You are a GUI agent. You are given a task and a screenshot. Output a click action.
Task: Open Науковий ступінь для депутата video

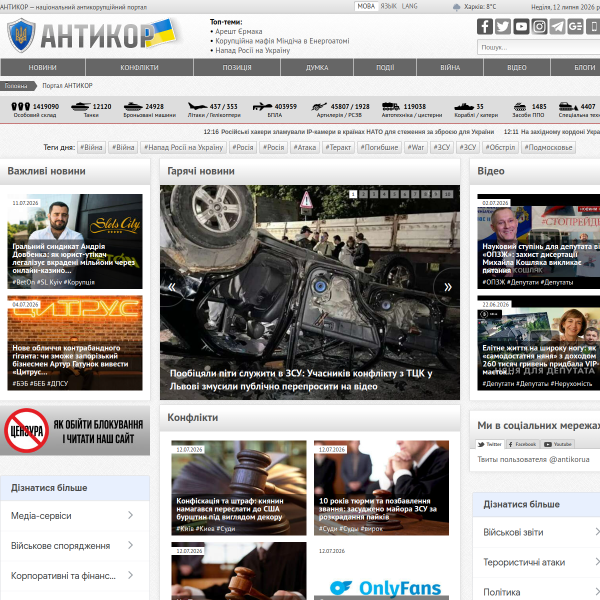[x=538, y=241]
